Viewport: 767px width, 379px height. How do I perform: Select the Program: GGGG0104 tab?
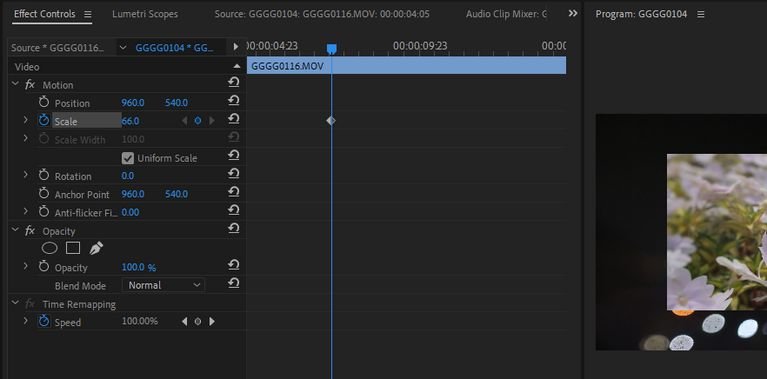[641, 14]
